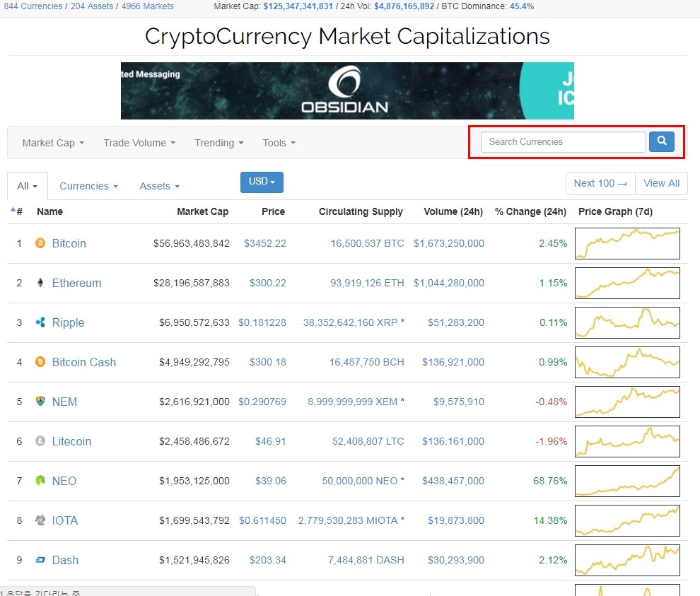
Task: Sort by Circulating Supply header
Action: tap(361, 211)
